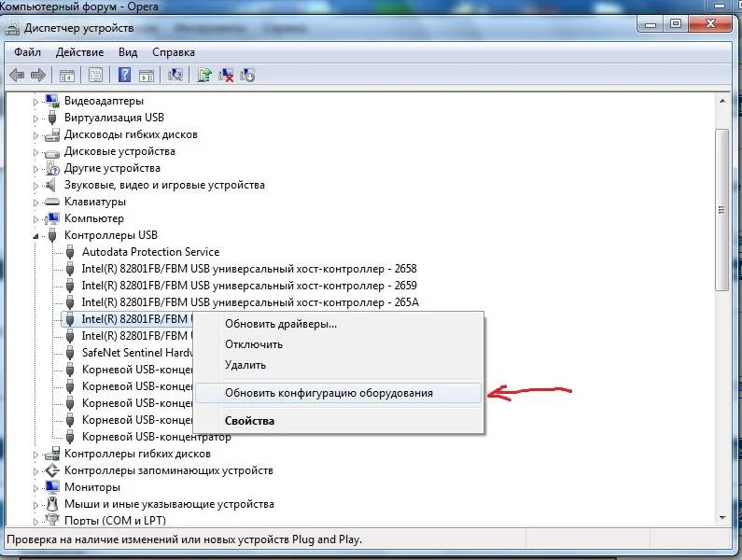
Task: Expand the Дисковые устройства node
Action: pyautogui.click(x=35, y=152)
